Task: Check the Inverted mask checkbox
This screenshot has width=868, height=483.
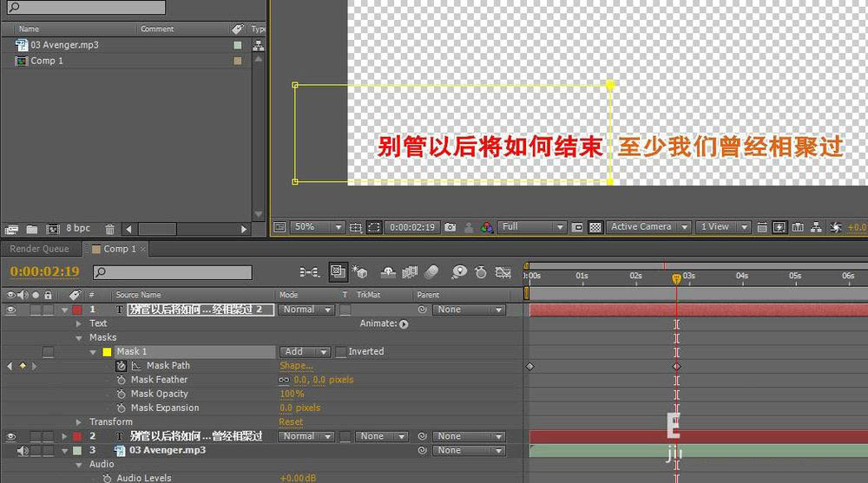Action: (x=341, y=352)
